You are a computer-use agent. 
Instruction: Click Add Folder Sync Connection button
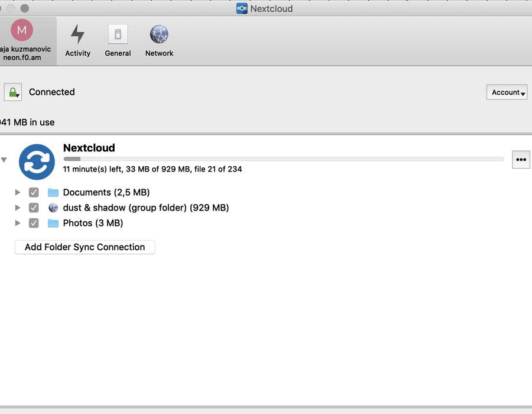[85, 247]
